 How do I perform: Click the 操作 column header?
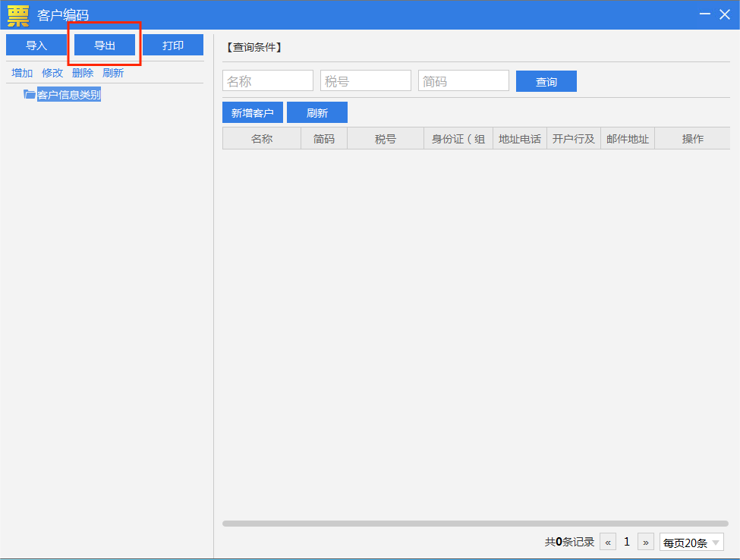coord(692,138)
